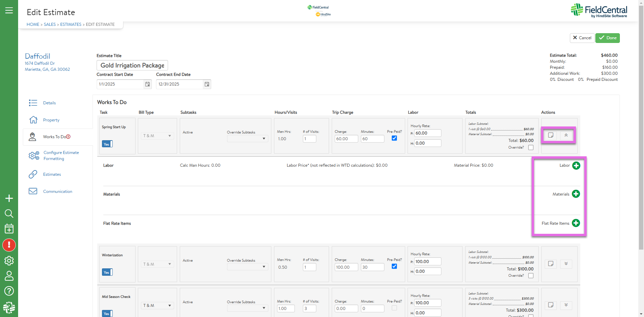
Task: Open the Contract Start Date calendar picker
Action: click(148, 84)
